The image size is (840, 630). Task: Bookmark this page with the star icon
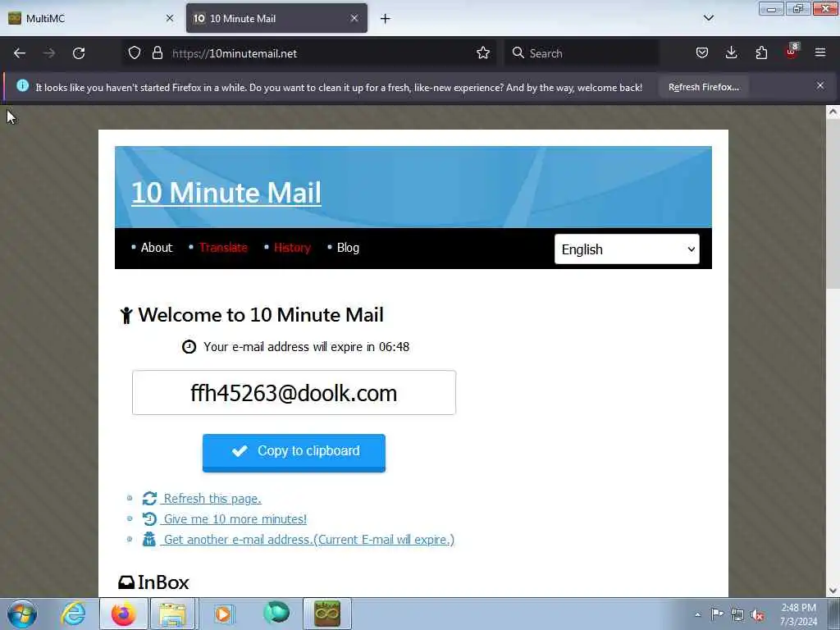pos(483,53)
